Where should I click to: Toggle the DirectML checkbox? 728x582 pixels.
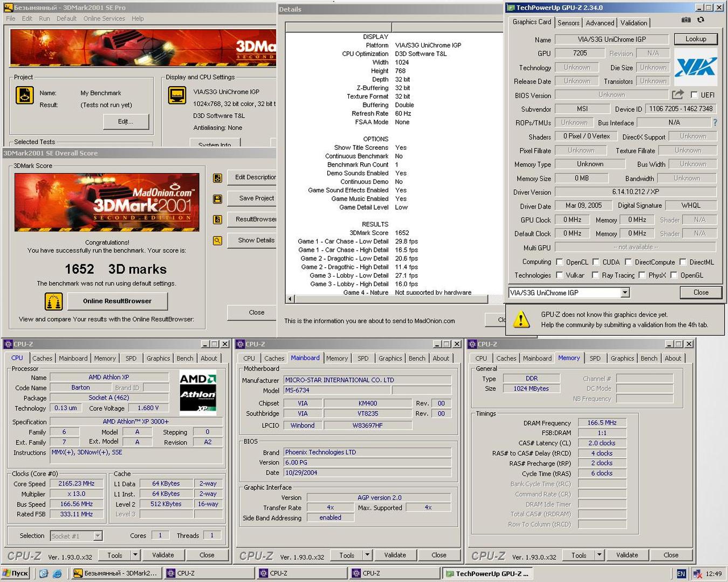pos(683,262)
